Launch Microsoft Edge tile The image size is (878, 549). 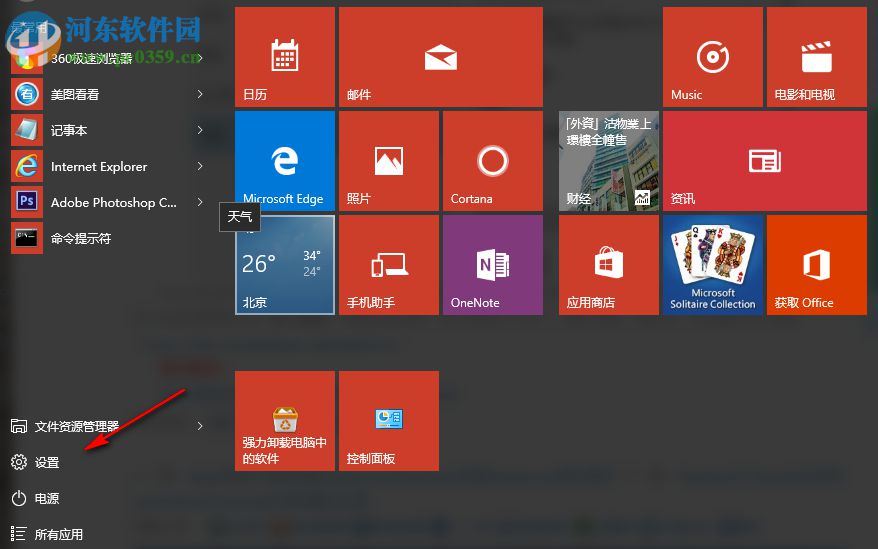[284, 161]
